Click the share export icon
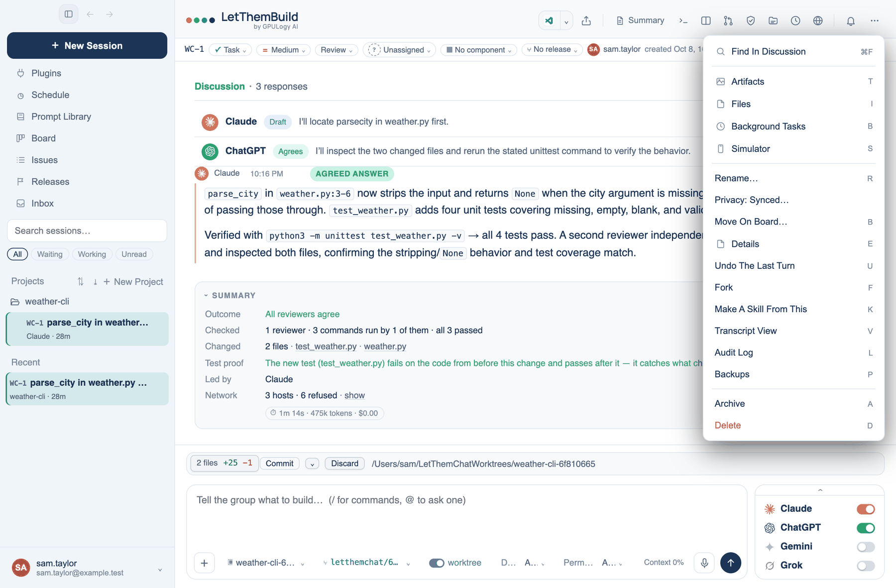This screenshot has height=588, width=896. (586, 21)
